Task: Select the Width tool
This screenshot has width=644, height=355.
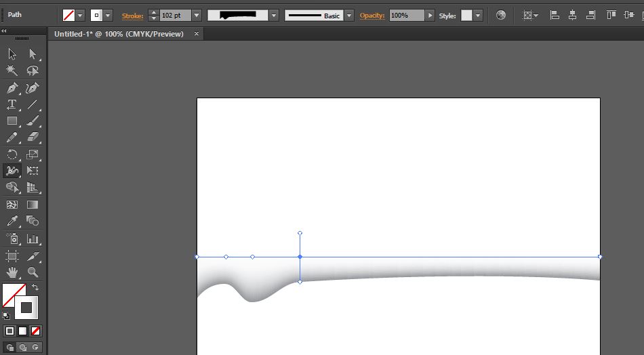Action: tap(12, 171)
